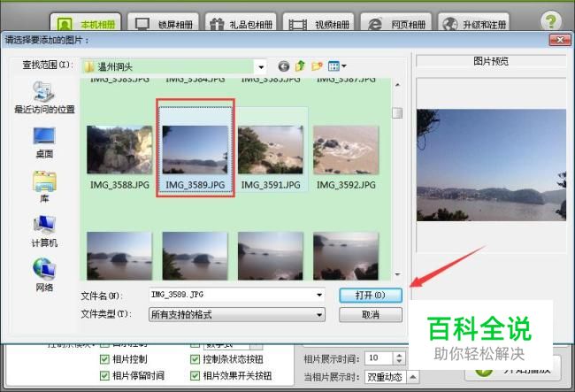The height and width of the screenshot is (392, 575).
Task: Click the 打开(O) button
Action: point(371,296)
